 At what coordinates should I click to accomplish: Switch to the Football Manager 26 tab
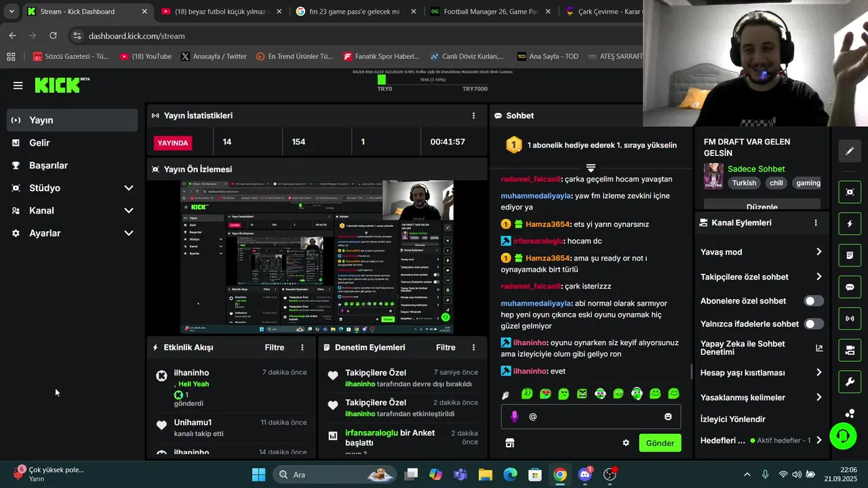pos(492,12)
